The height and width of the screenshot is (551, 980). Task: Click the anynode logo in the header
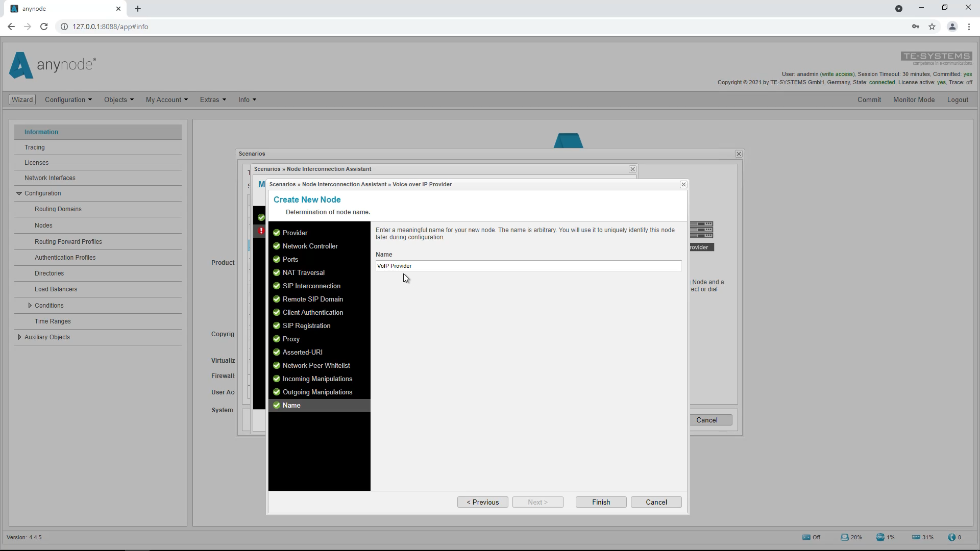click(51, 65)
